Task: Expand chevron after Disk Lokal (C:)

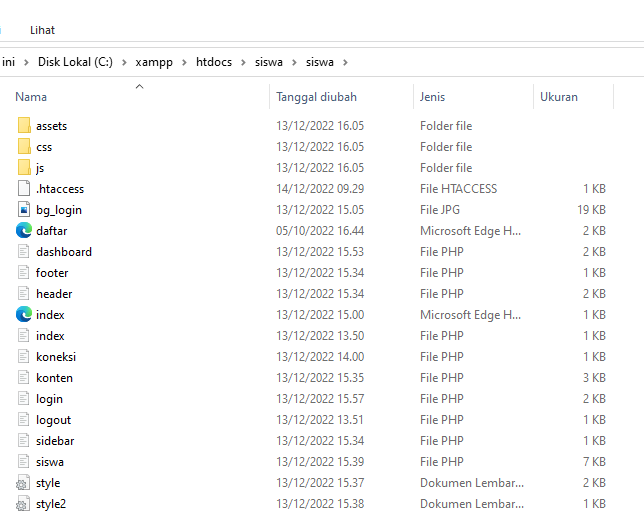Action: 124,62
